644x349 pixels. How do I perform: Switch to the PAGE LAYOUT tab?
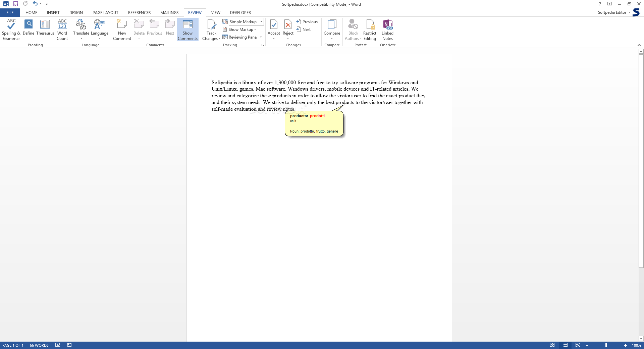(105, 13)
